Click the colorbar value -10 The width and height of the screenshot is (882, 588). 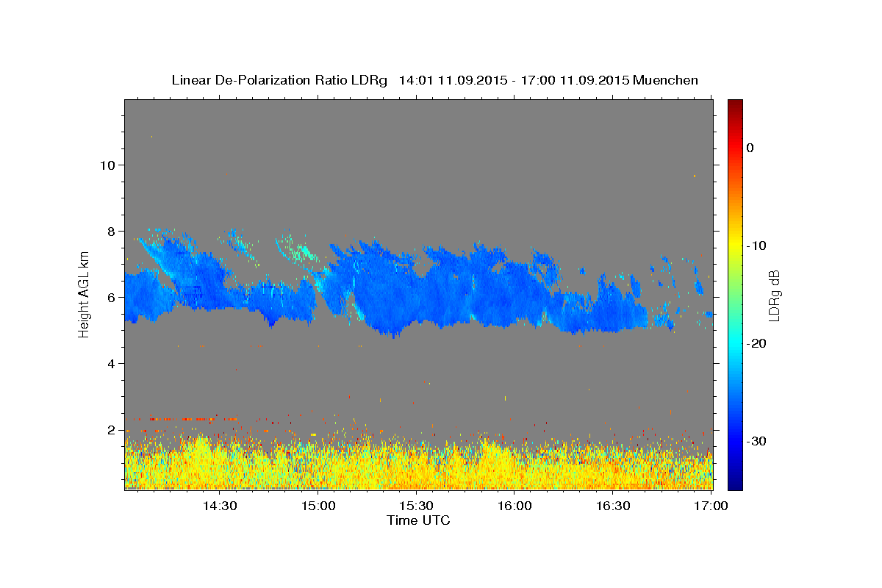coord(756,245)
